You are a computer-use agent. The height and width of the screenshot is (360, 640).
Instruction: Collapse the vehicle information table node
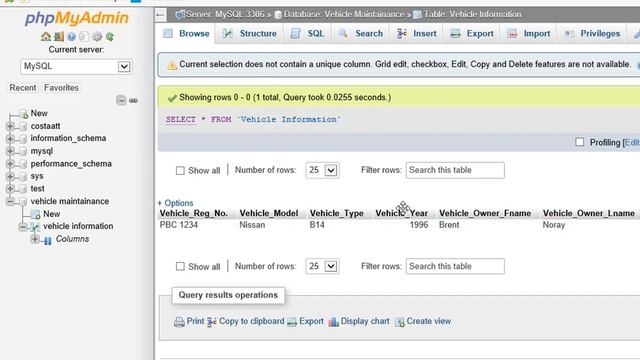coord(23,227)
